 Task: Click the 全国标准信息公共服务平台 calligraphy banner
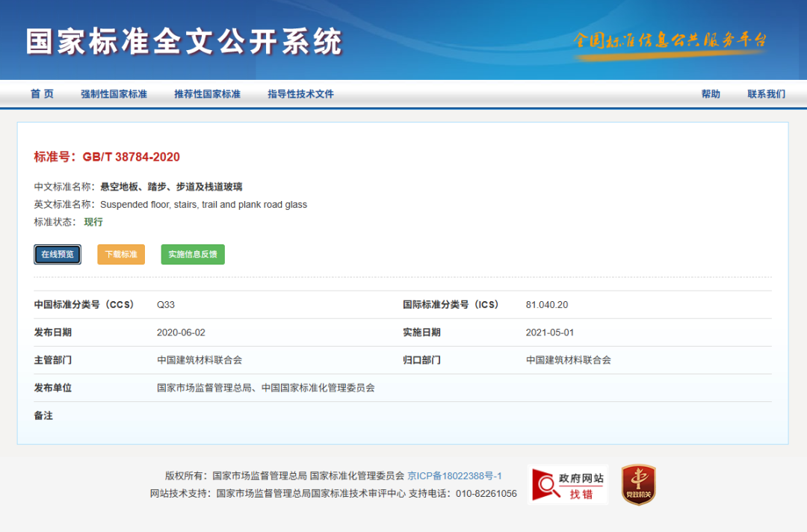(x=670, y=40)
